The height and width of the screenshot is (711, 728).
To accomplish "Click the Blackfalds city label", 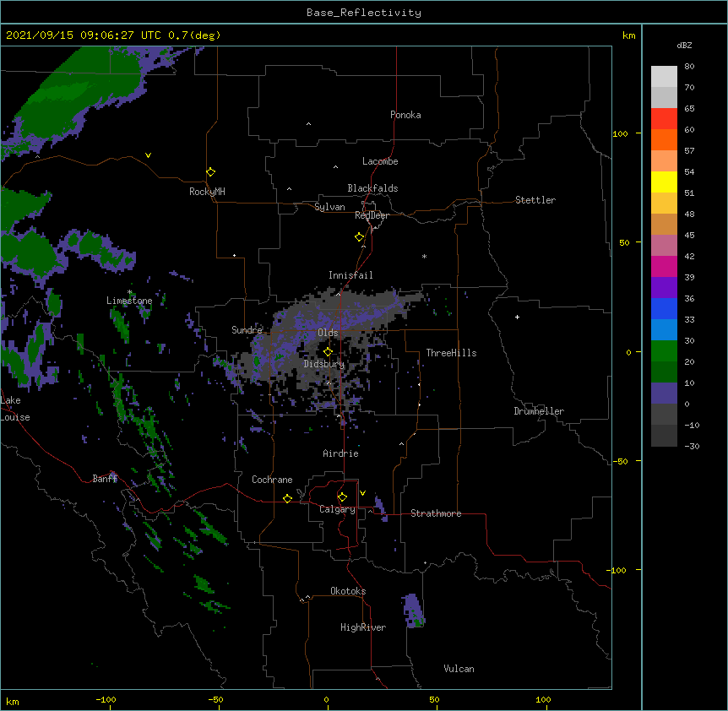I will (372, 188).
